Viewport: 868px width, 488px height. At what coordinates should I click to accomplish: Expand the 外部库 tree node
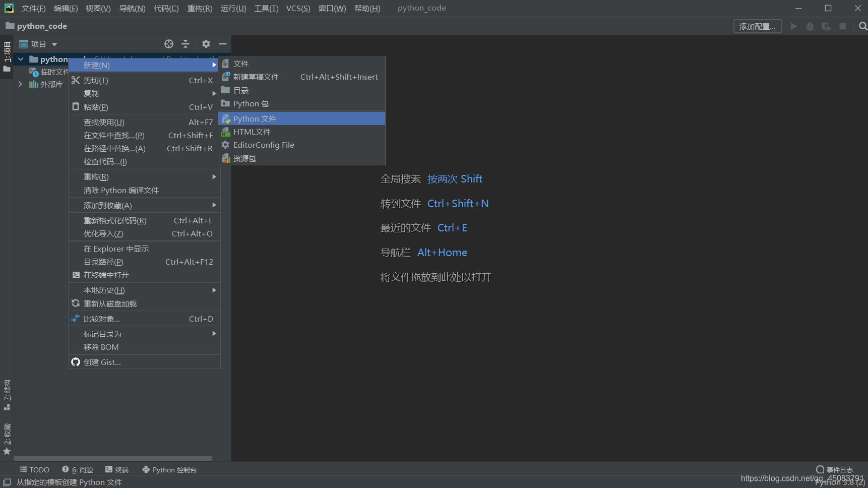pyautogui.click(x=21, y=84)
